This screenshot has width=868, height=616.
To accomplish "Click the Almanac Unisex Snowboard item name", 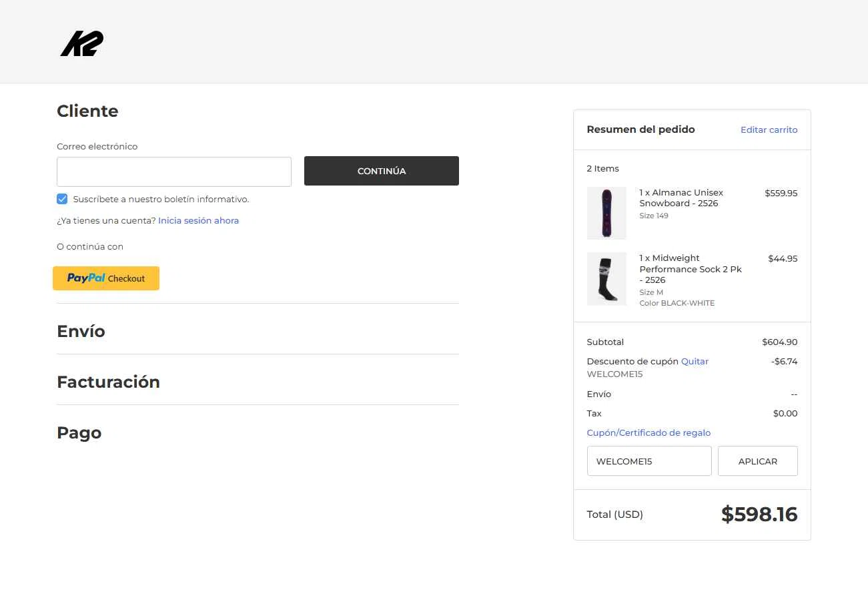I will coord(681,198).
